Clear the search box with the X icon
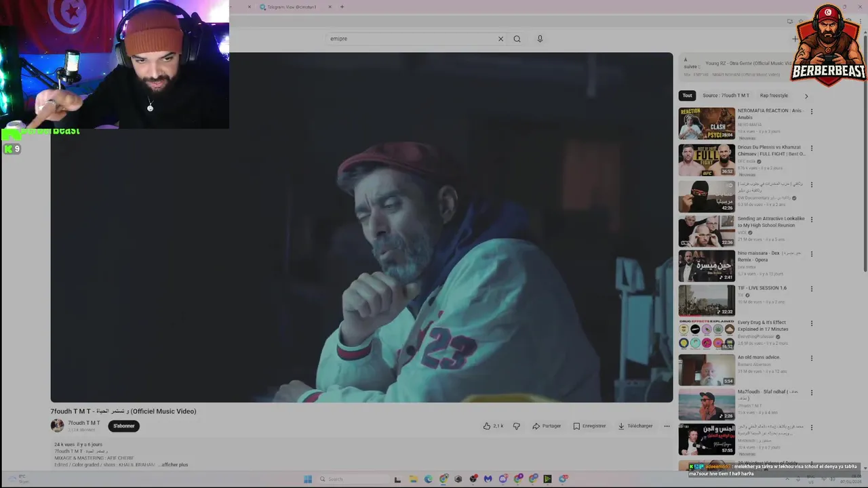 pyautogui.click(x=500, y=39)
